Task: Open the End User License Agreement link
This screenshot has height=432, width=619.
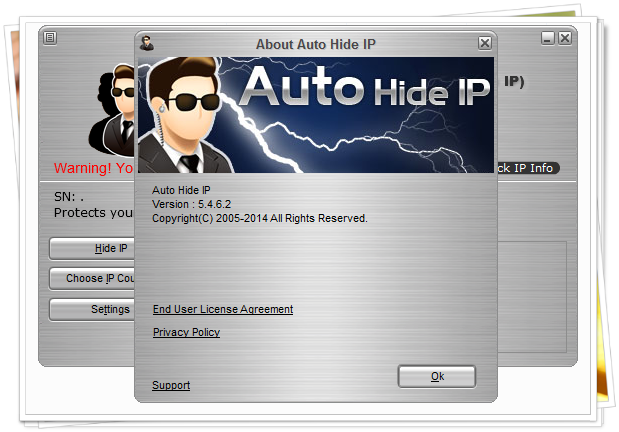Action: (223, 309)
